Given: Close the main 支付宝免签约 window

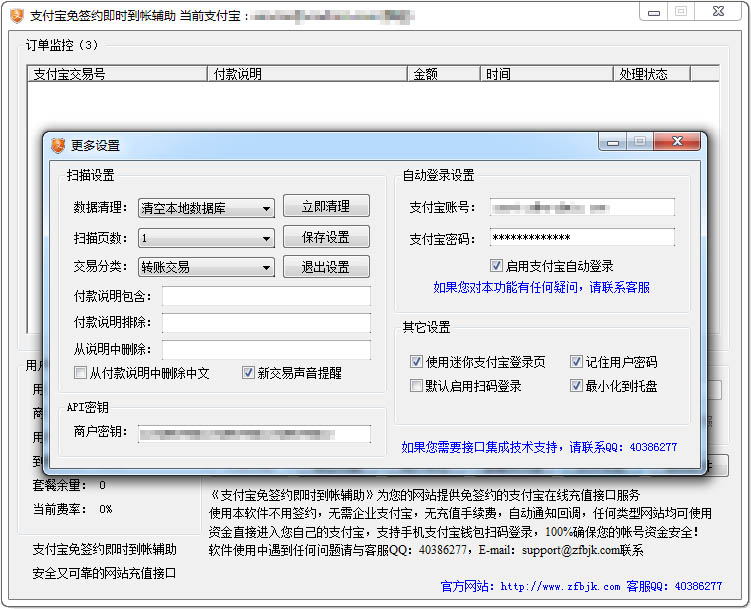Looking at the screenshot, I should tap(718, 11).
